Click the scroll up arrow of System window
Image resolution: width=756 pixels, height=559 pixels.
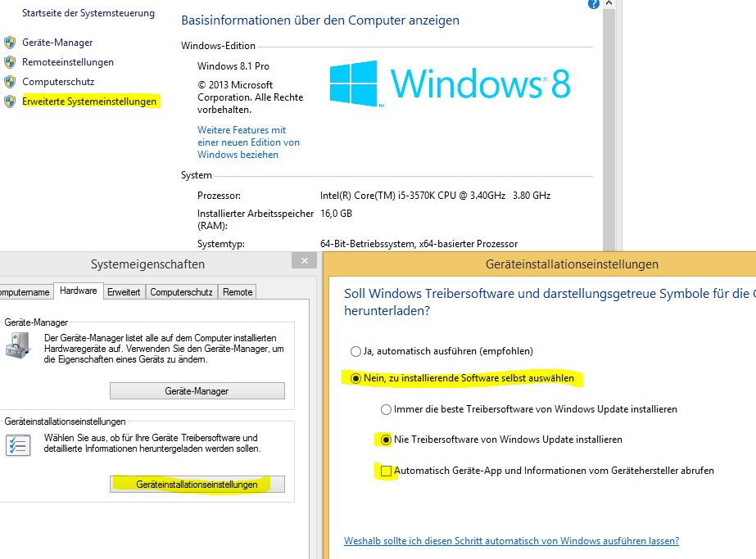tap(609, 3)
